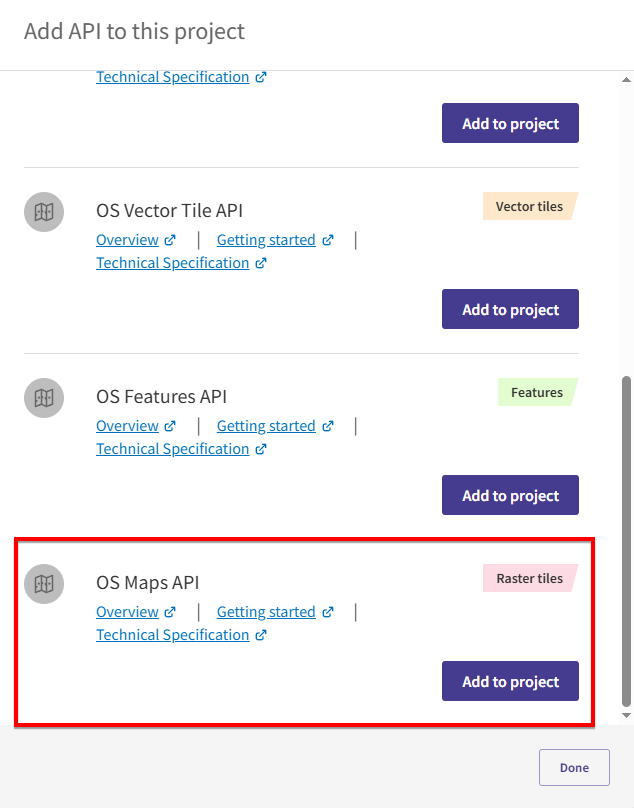Click the scrollbar up arrow
This screenshot has height=808, width=634.
coord(626,80)
